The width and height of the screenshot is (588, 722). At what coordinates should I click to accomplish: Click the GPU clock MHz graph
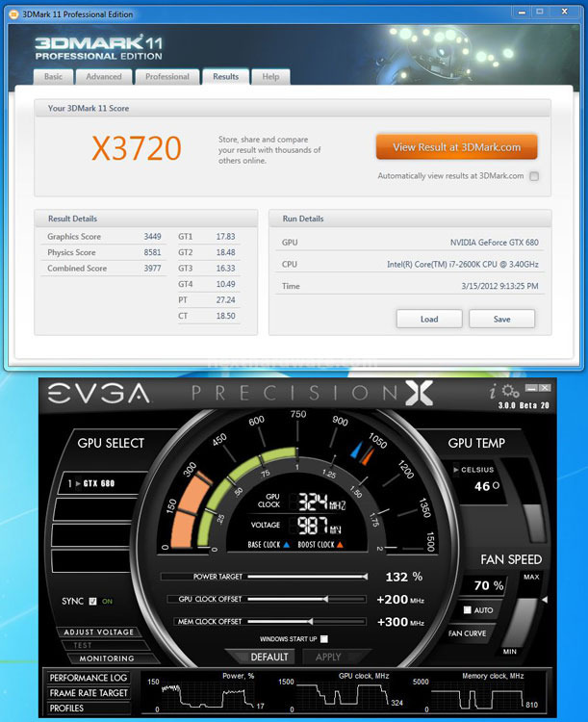(343, 694)
